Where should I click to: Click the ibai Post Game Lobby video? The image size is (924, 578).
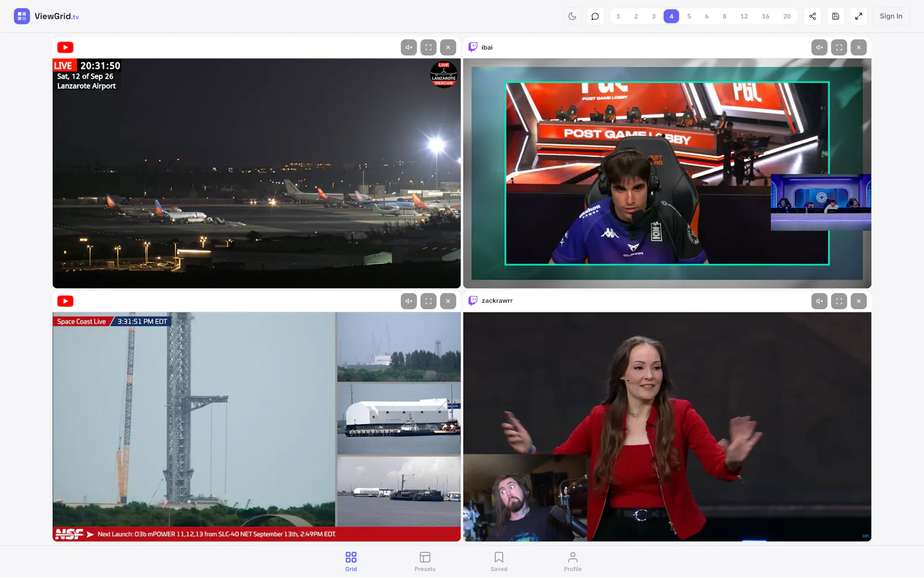pos(667,173)
